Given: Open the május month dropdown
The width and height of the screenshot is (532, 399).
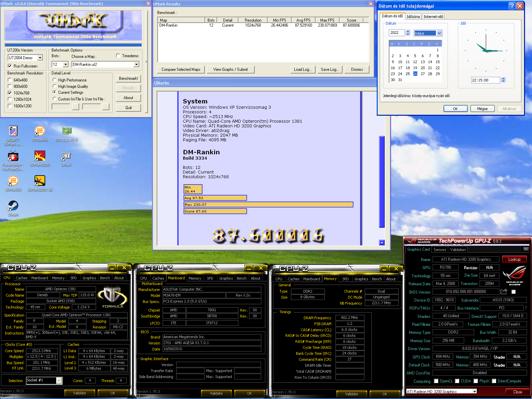Looking at the screenshot, I should click(439, 33).
